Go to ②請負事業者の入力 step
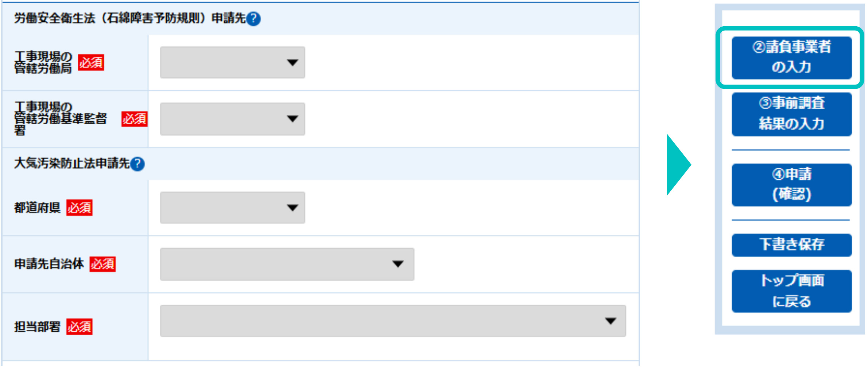 [791, 58]
